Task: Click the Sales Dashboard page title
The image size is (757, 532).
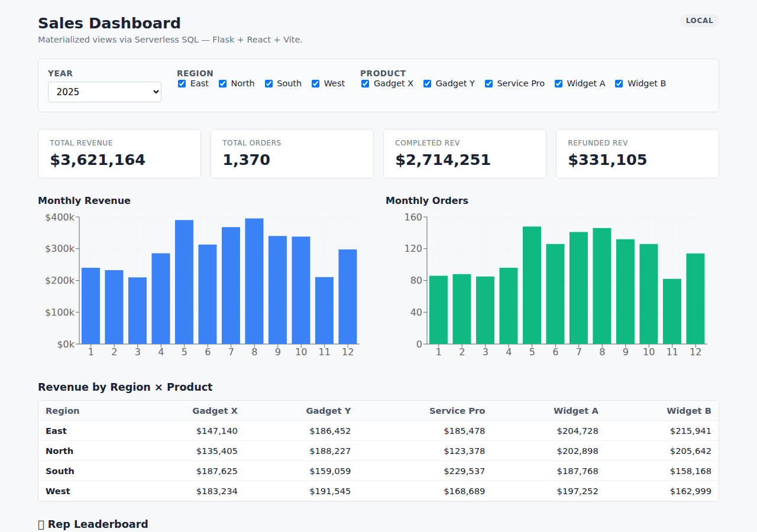Action: pos(109,23)
